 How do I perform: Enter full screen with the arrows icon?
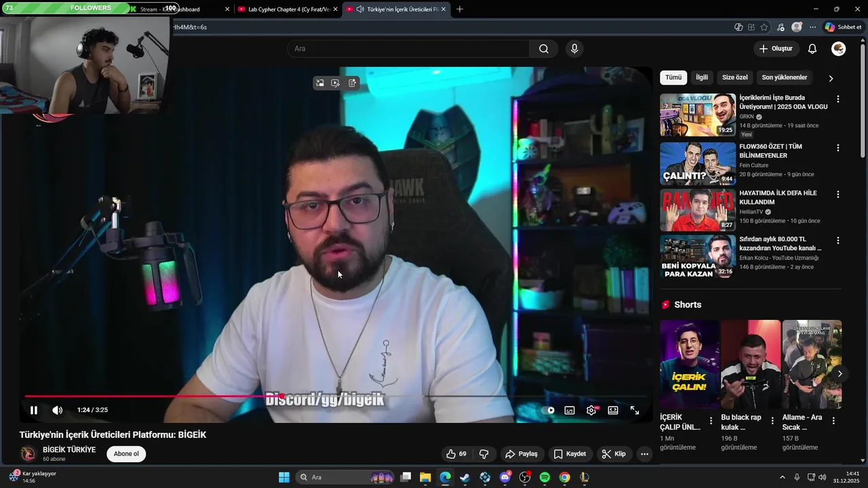click(x=635, y=410)
